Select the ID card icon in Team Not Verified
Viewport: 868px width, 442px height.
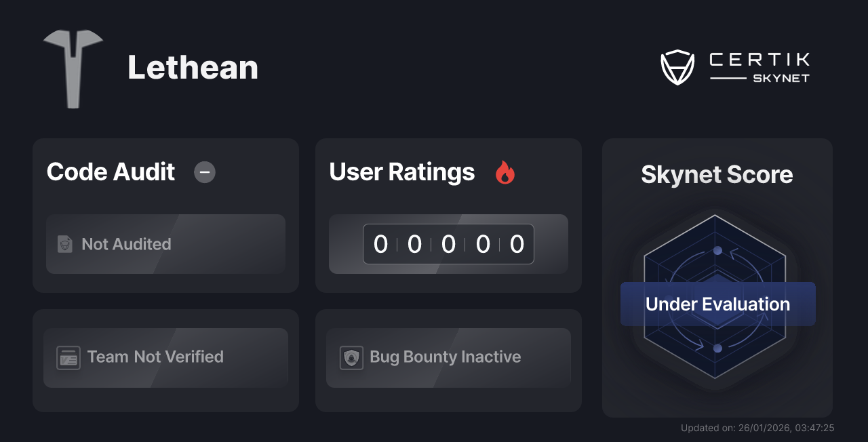(67, 357)
